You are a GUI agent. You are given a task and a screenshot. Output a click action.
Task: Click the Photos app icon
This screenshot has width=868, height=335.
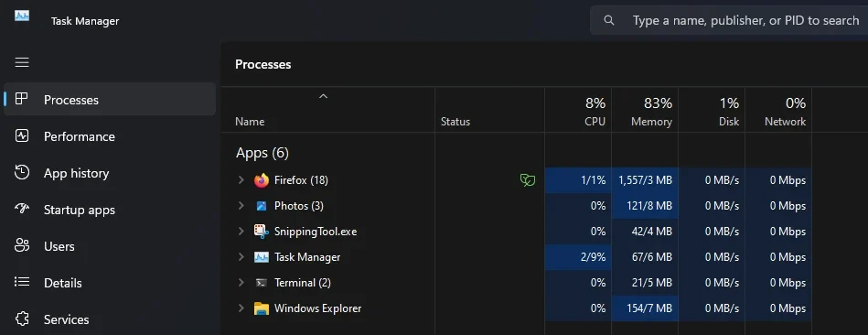[262, 206]
